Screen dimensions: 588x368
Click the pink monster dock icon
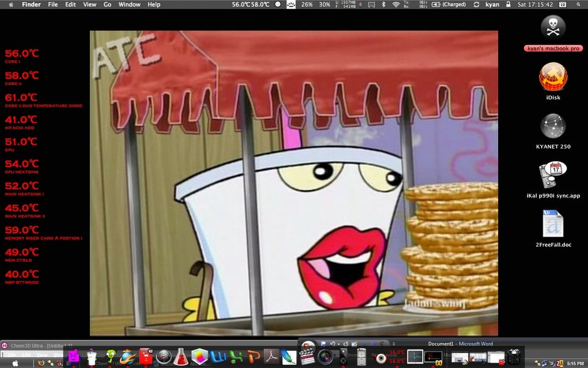(x=73, y=357)
